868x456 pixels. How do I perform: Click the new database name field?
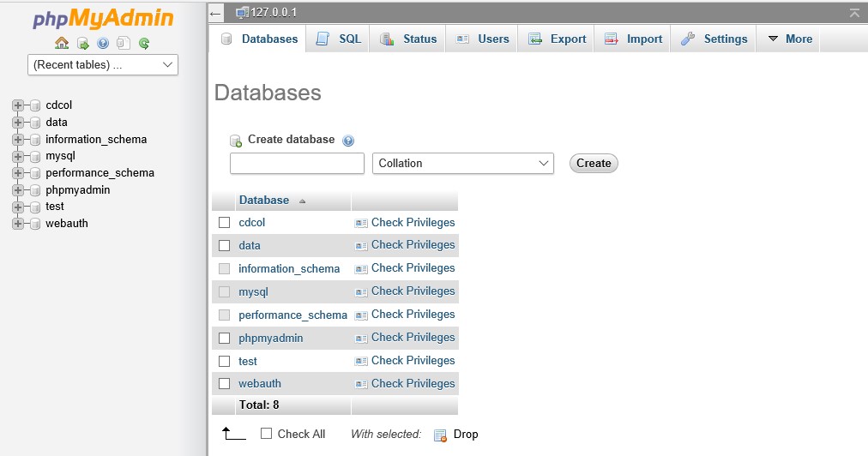click(x=297, y=163)
